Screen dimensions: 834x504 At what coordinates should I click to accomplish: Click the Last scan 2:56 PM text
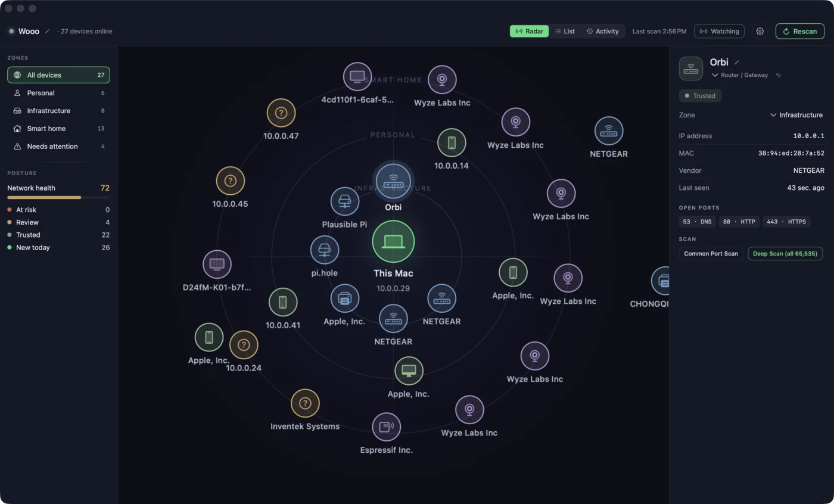659,31
